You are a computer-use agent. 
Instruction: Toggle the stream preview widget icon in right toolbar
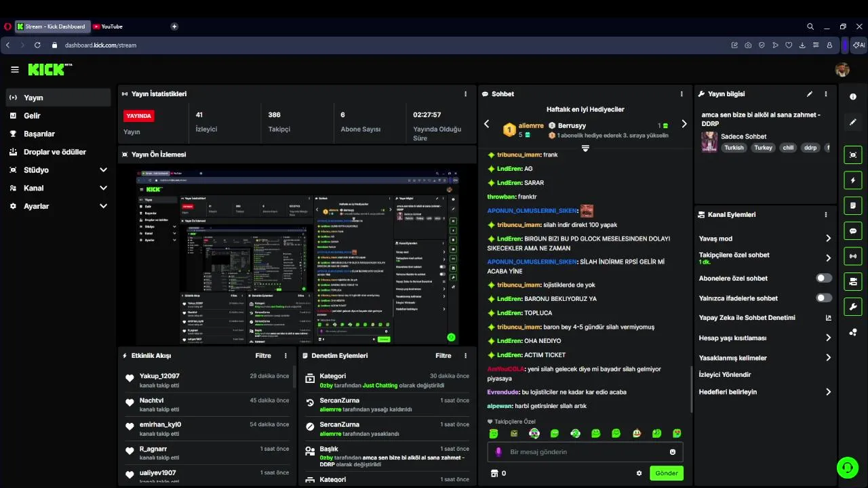coord(853,155)
